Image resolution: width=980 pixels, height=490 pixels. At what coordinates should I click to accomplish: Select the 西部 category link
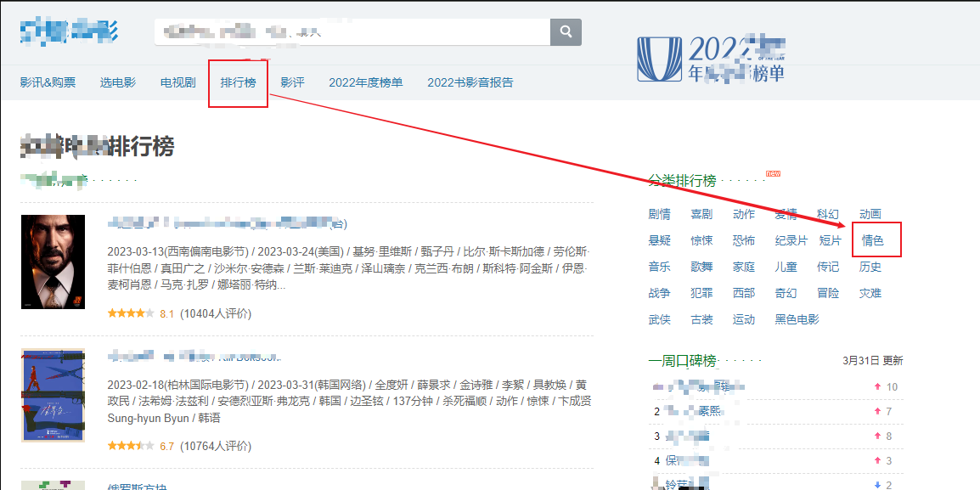pyautogui.click(x=744, y=293)
